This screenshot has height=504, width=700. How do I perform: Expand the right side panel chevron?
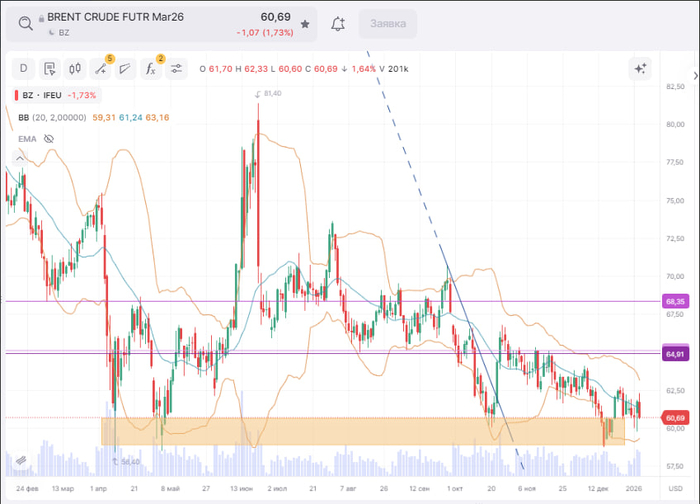click(x=694, y=76)
